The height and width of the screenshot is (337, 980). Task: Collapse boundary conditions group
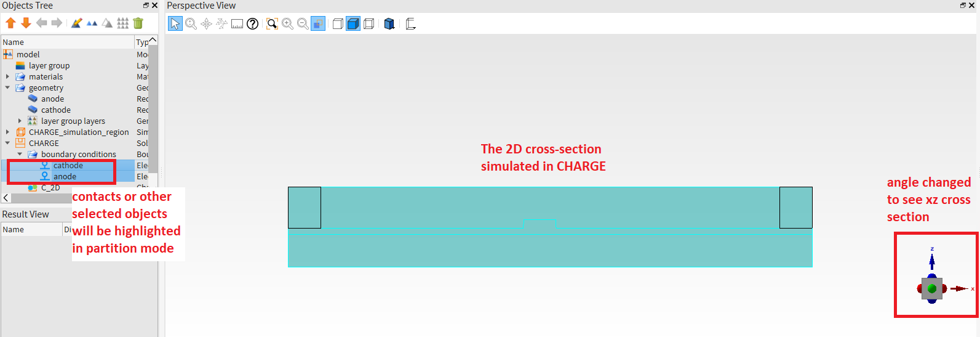20,154
